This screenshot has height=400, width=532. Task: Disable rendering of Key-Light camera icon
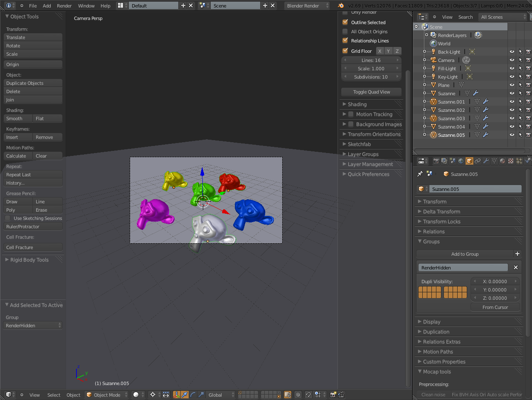tap(528, 77)
